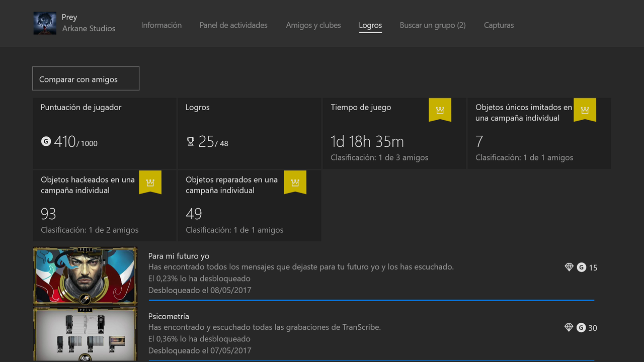Switch to Panel de actividades tab
Viewport: 644px width, 362px height.
(x=233, y=25)
